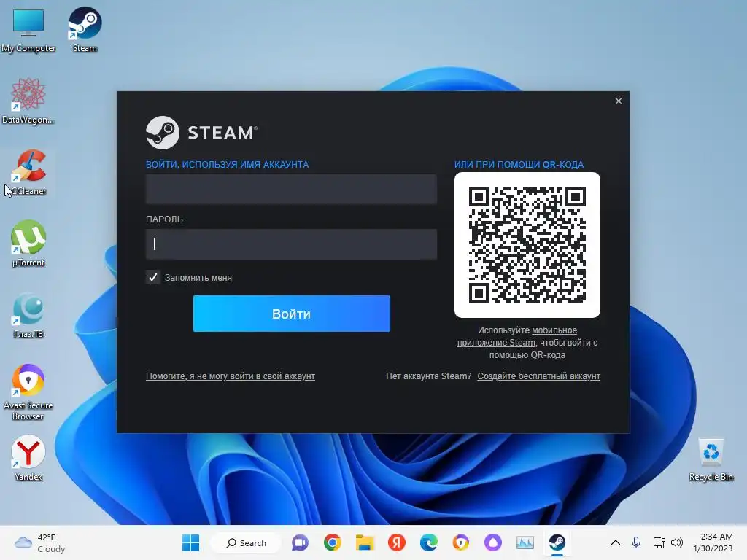The image size is (747, 560).
Task: Open the Windows Start menu
Action: pos(190,542)
